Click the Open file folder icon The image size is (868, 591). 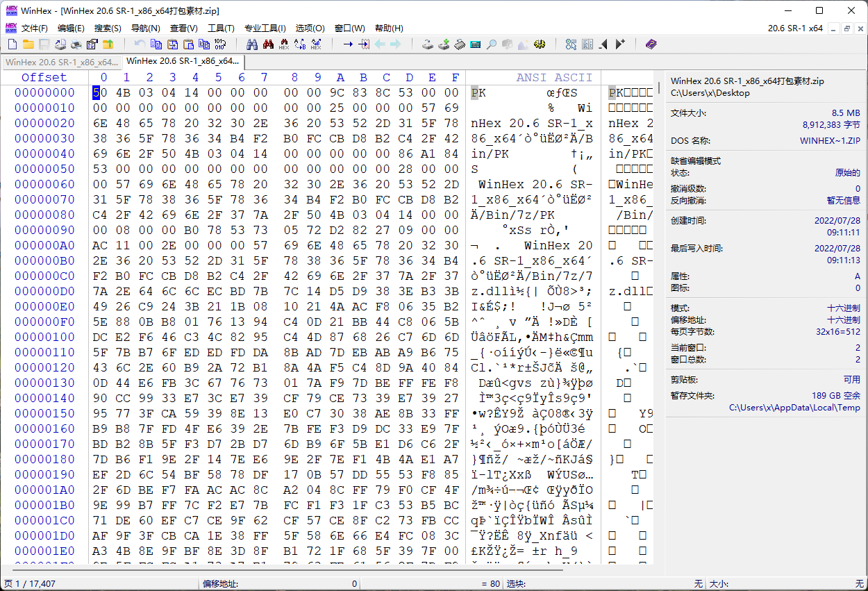tap(28, 44)
